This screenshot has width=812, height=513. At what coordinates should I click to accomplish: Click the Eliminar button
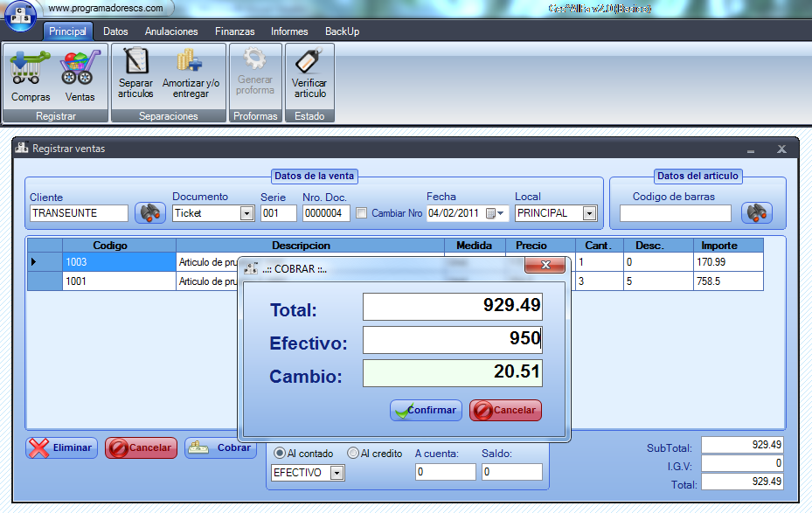(x=60, y=447)
